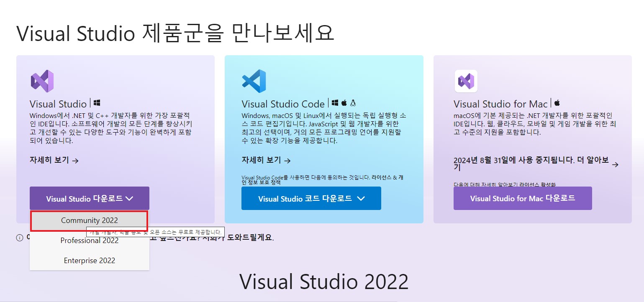Screen dimensions: 644x302
Task: Click the description starting macOS에 기본 제공되는
Action: [534, 124]
